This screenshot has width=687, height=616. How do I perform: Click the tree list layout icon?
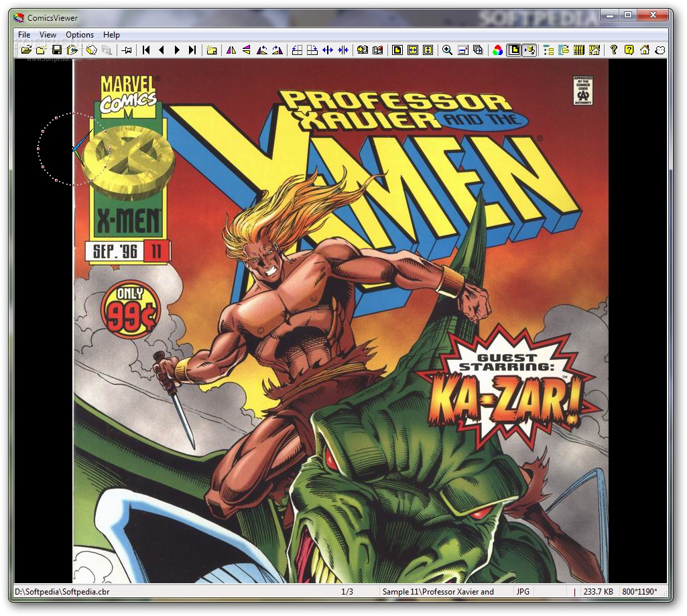click(x=548, y=50)
